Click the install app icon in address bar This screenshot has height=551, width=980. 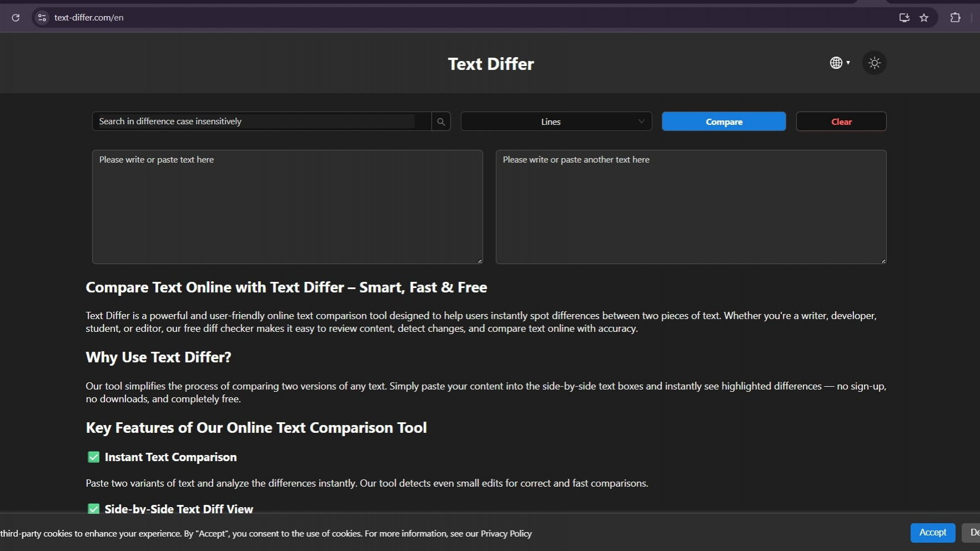904,18
